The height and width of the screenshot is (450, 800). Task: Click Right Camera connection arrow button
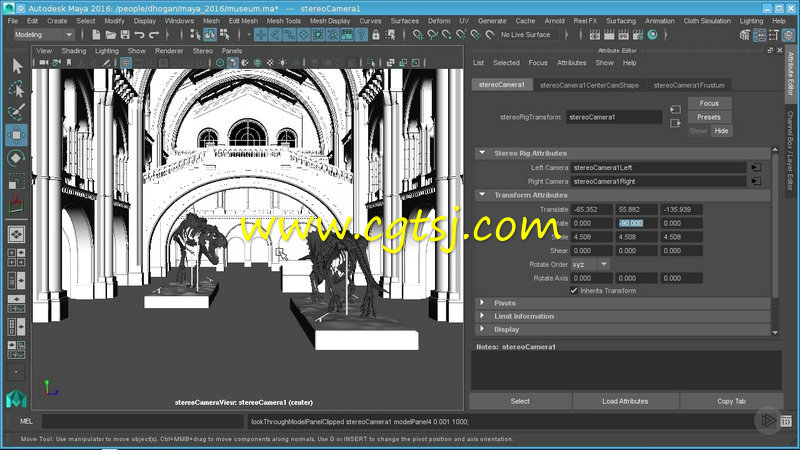pos(756,181)
